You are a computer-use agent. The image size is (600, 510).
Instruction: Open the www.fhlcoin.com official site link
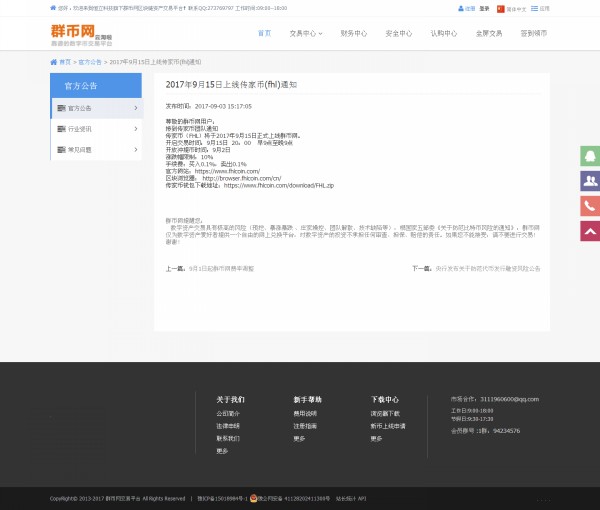[227, 171]
